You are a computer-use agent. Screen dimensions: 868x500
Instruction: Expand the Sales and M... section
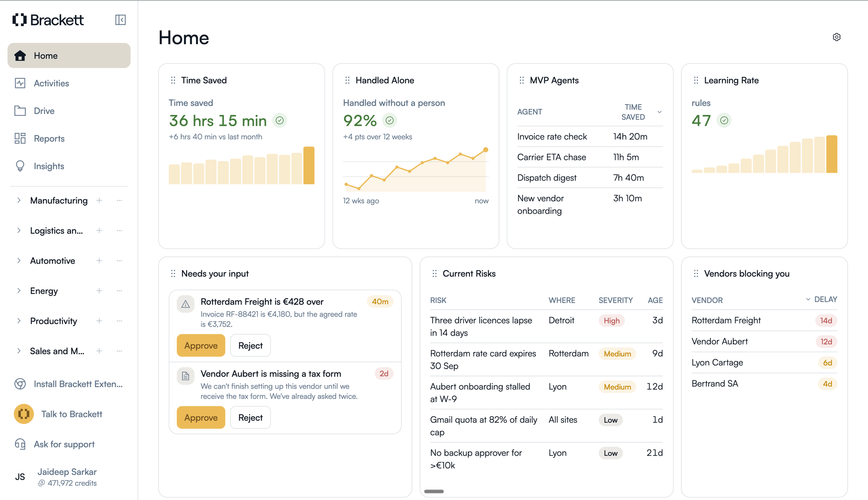pos(19,351)
